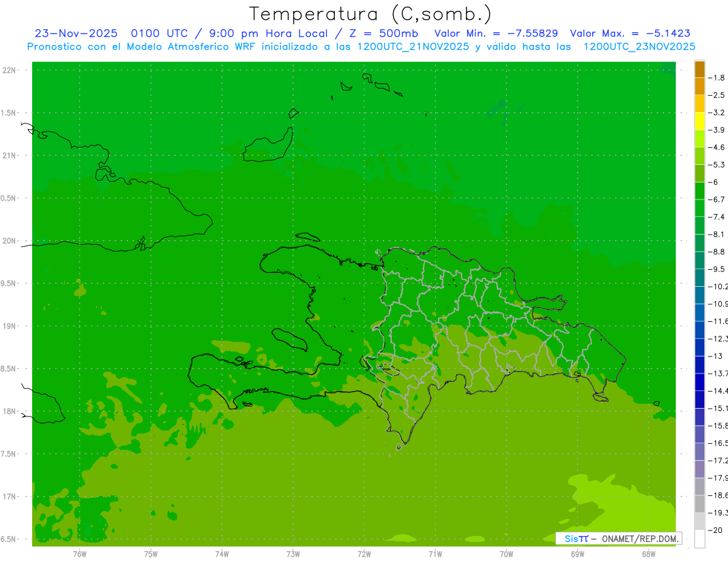728x562 pixels.
Task: Click the 'Valor Min. = -7.55829' value
Action: [x=496, y=34]
